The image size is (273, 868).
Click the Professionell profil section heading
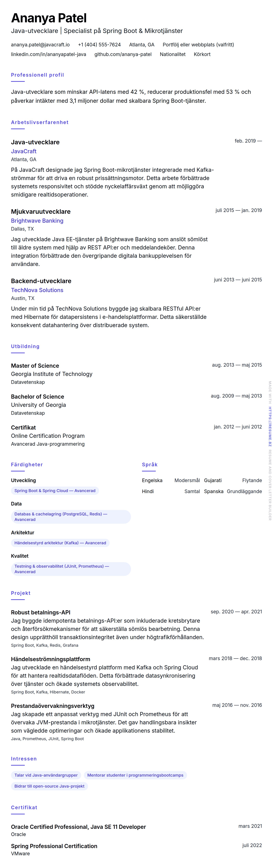click(x=37, y=75)
